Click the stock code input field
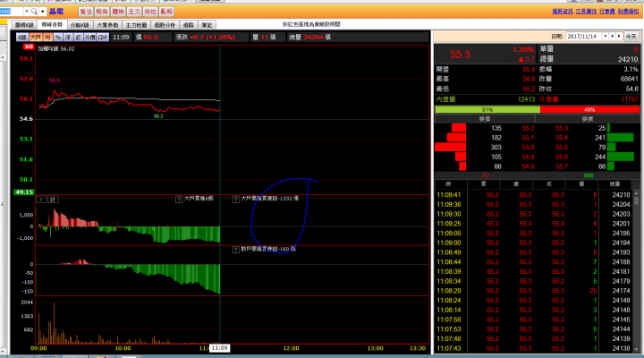The width and height of the screenshot is (644, 358). pos(12,12)
